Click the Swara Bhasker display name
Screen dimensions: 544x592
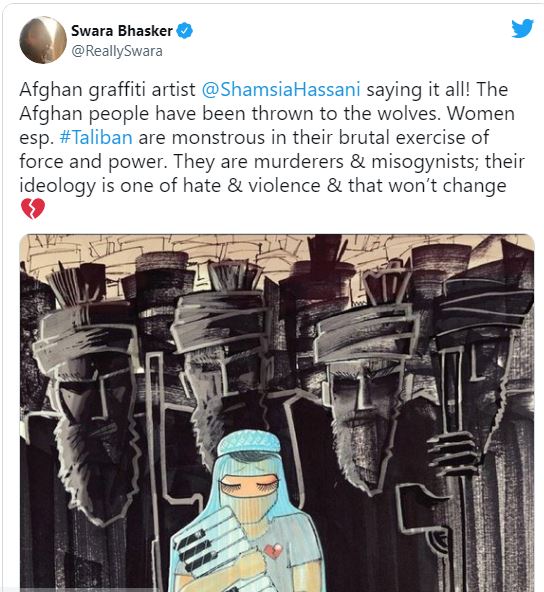pos(122,31)
